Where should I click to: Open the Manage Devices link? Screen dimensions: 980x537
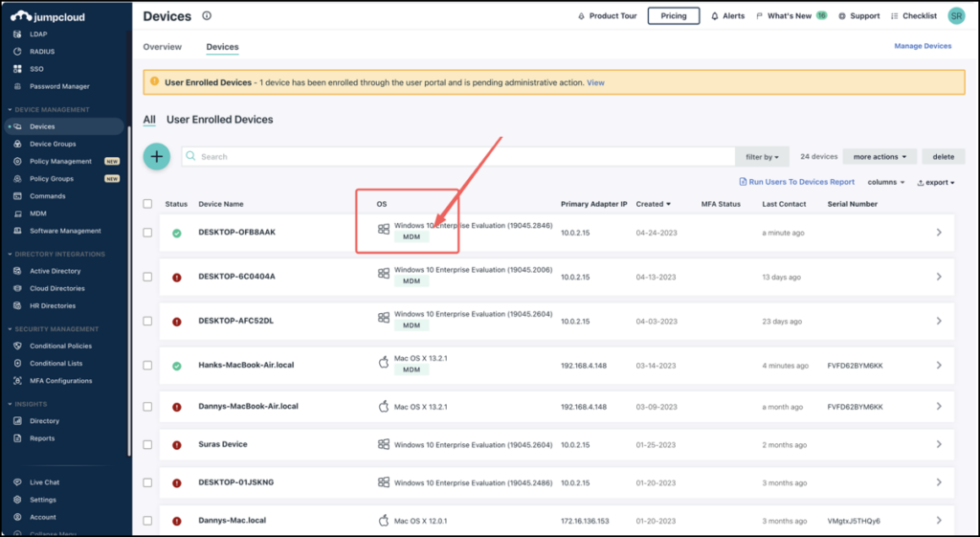tap(923, 46)
